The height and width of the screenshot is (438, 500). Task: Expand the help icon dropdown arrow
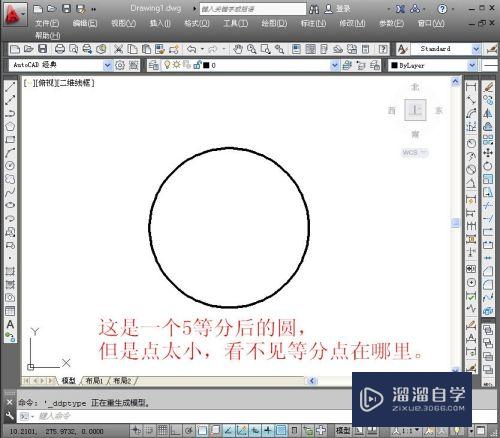452,9
